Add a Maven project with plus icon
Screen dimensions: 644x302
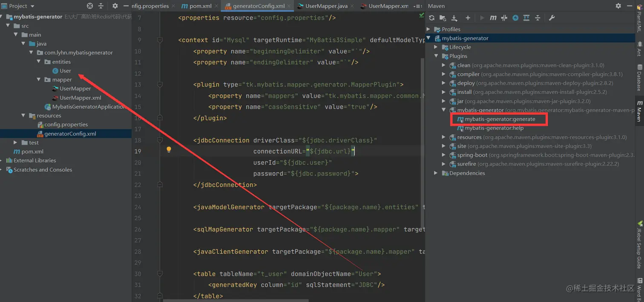tap(468, 18)
